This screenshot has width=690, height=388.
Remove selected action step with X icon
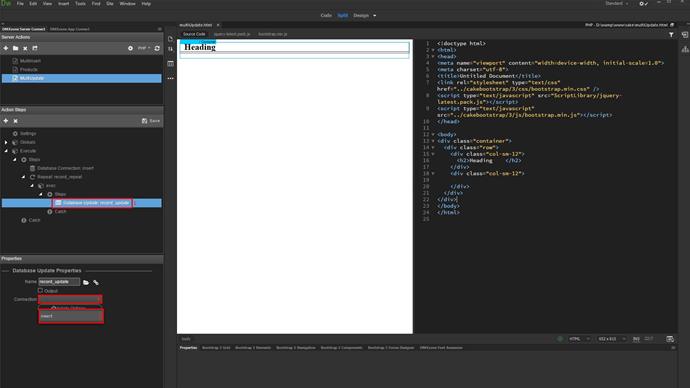(x=15, y=121)
